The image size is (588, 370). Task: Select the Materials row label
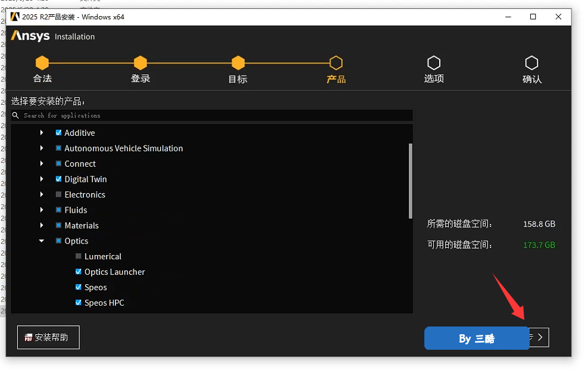pos(82,226)
